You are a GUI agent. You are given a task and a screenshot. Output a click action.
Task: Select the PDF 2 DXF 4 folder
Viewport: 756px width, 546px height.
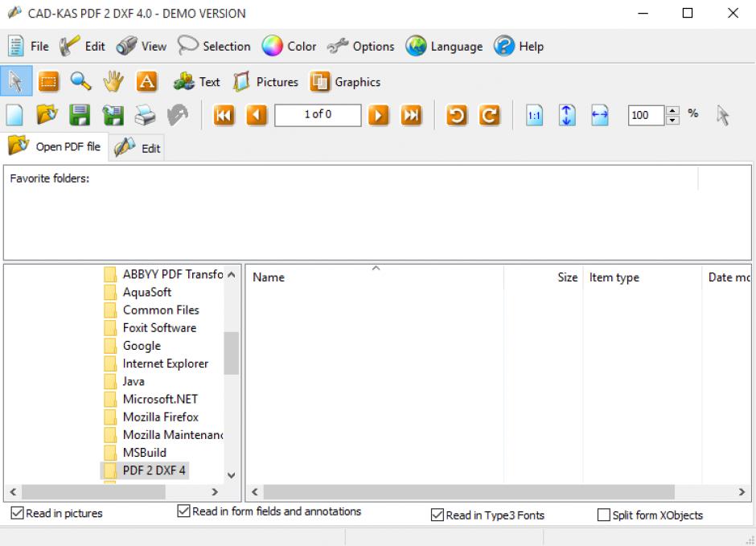145,470
